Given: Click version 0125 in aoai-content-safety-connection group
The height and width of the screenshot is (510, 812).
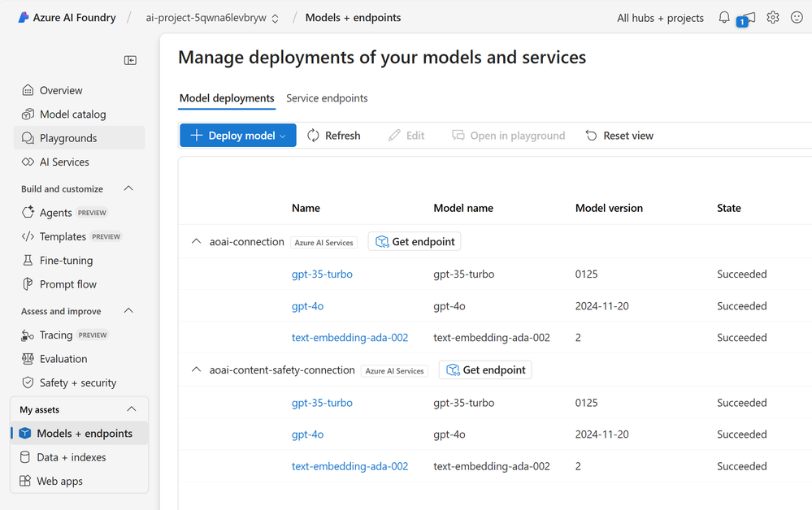Looking at the screenshot, I should click(586, 403).
